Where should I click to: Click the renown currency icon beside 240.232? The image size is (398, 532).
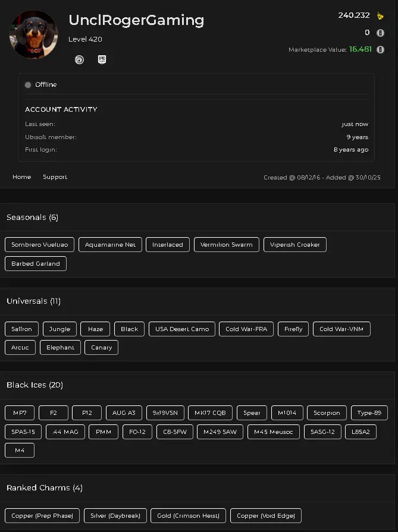(380, 15)
